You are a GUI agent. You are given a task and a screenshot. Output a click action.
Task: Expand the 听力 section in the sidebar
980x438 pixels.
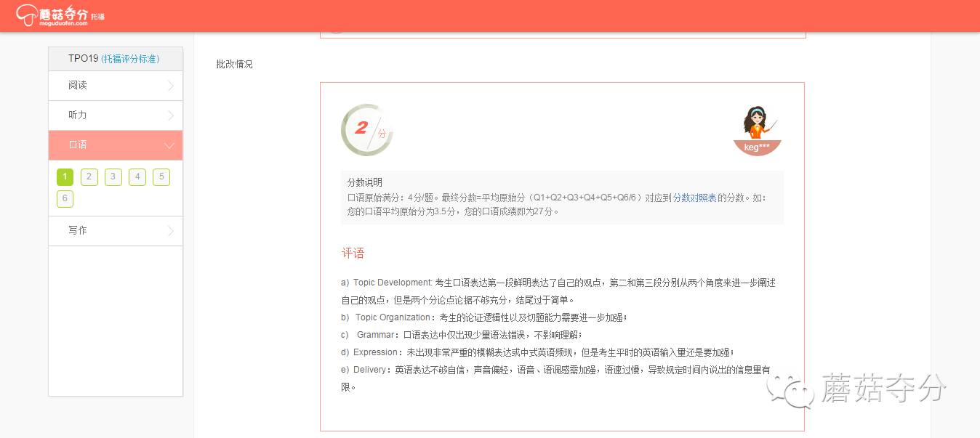pyautogui.click(x=115, y=115)
